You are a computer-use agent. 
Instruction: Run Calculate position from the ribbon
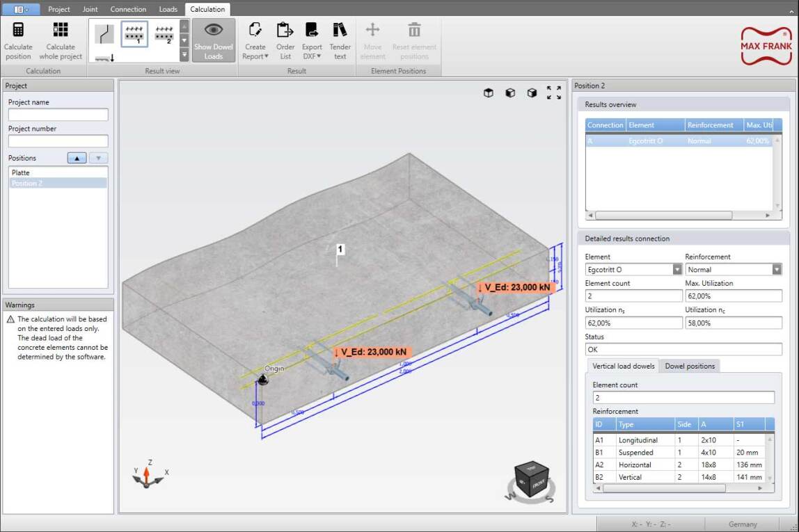[x=18, y=41]
